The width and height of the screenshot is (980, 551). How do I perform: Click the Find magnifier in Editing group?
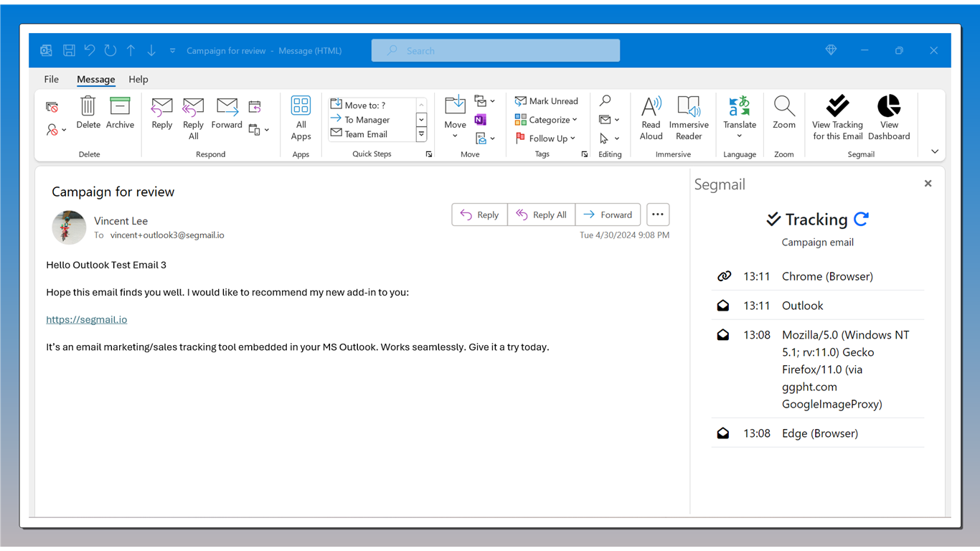pyautogui.click(x=606, y=101)
